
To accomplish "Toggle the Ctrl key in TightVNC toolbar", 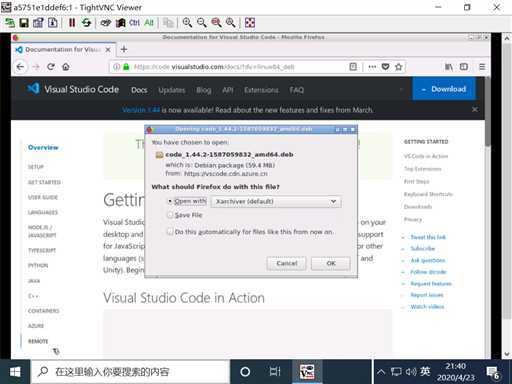I will pyautogui.click(x=134, y=23).
